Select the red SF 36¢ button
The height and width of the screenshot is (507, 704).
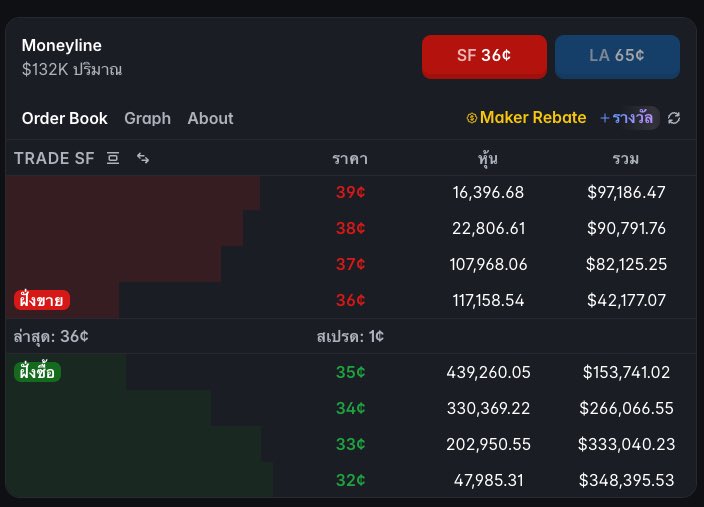coord(484,57)
